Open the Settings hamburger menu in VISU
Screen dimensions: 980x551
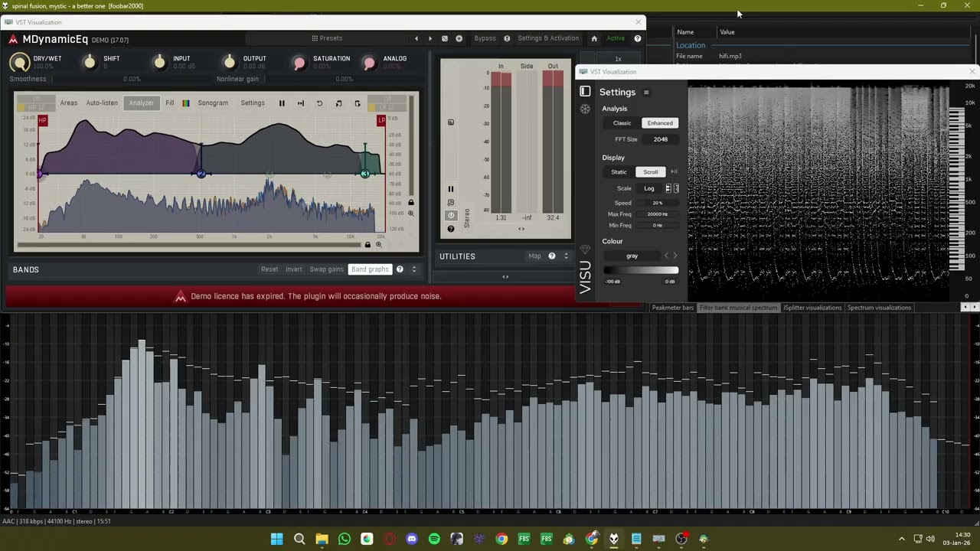click(646, 93)
